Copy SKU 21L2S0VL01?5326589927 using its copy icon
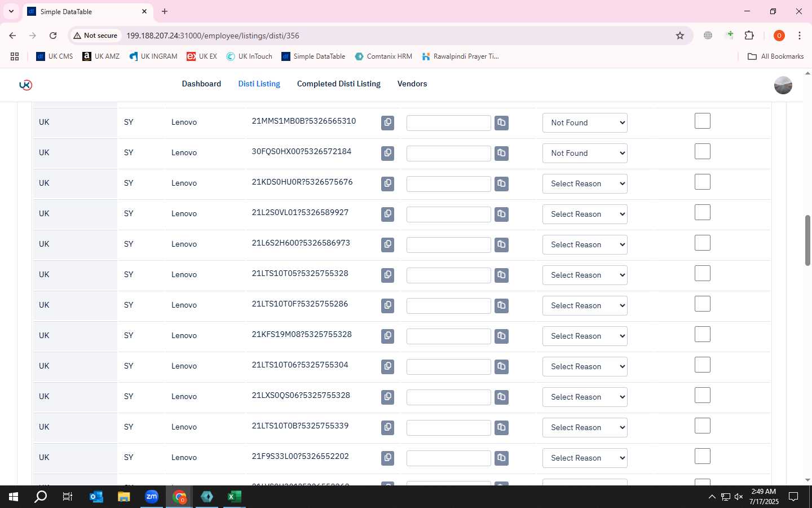The image size is (812, 508). click(x=387, y=214)
